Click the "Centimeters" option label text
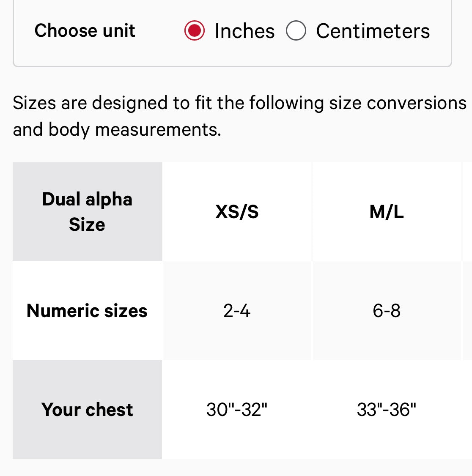 (373, 31)
